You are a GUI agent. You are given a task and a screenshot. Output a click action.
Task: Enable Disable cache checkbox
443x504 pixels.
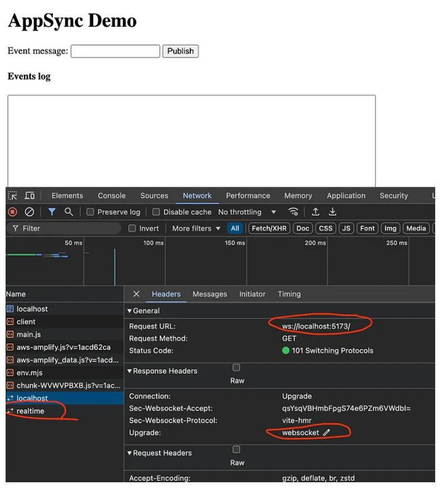tap(156, 212)
